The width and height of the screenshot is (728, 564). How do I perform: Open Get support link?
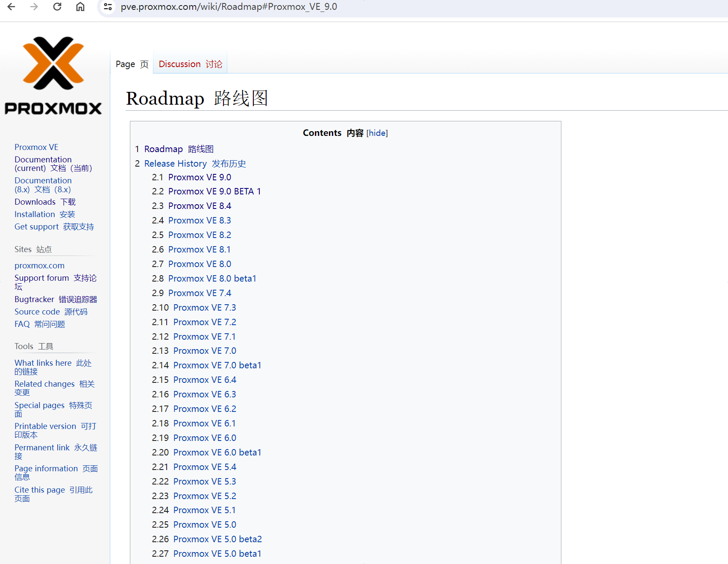coord(54,226)
